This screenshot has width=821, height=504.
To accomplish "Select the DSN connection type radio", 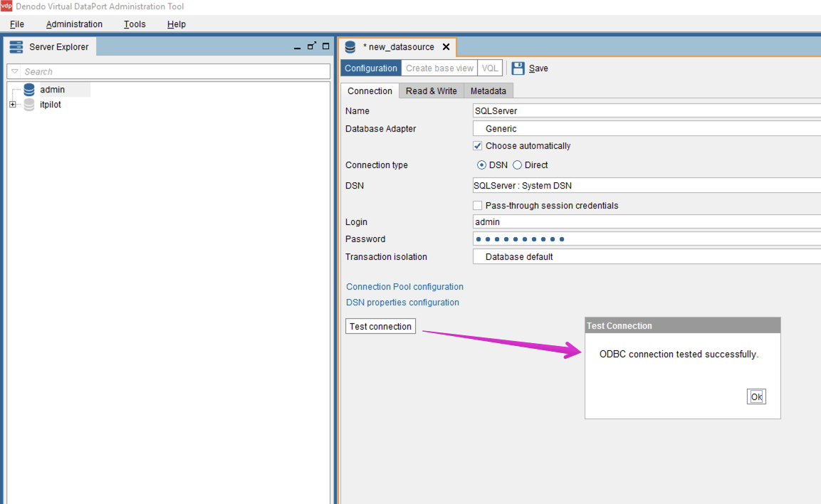I will coord(481,165).
